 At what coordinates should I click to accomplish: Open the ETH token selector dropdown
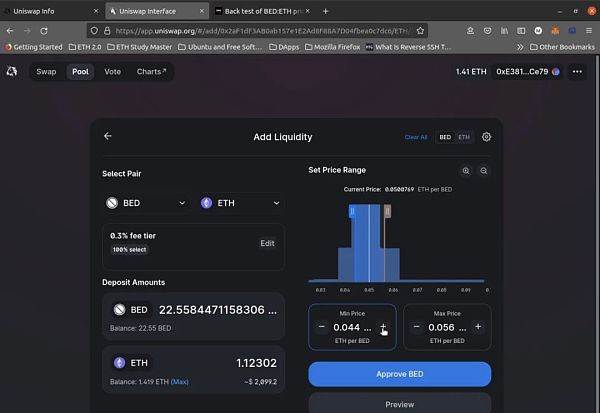[240, 203]
